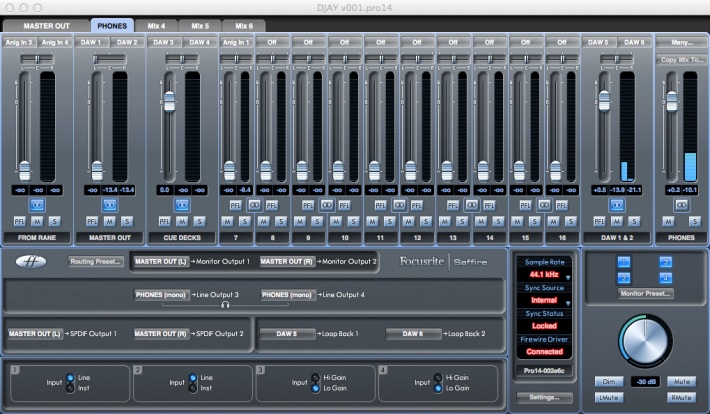Mute the CUE DECKS channel strip
The width and height of the screenshot is (710, 414).
coord(182,220)
